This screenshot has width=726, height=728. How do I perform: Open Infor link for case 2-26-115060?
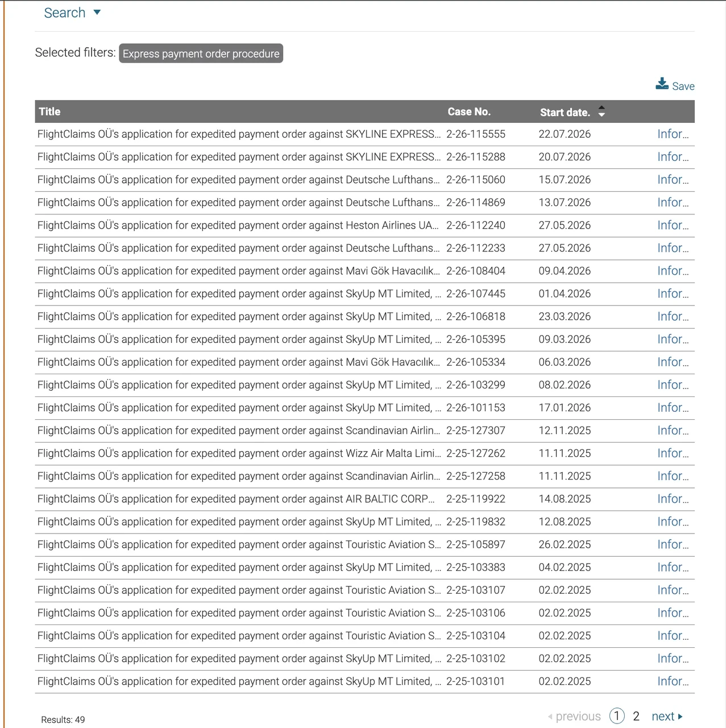point(673,179)
